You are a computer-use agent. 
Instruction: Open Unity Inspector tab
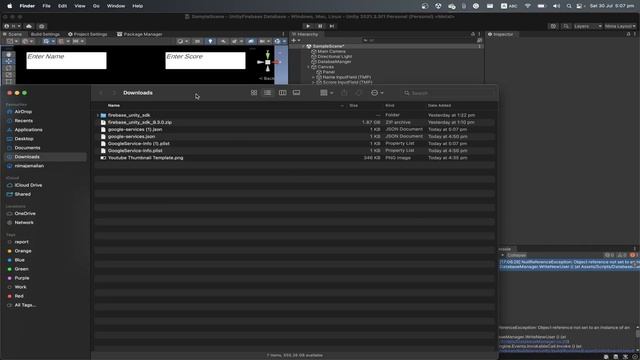[x=501, y=34]
